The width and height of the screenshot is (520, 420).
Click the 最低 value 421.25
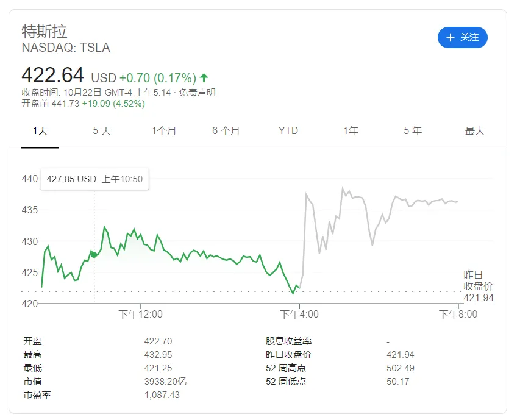coord(158,368)
